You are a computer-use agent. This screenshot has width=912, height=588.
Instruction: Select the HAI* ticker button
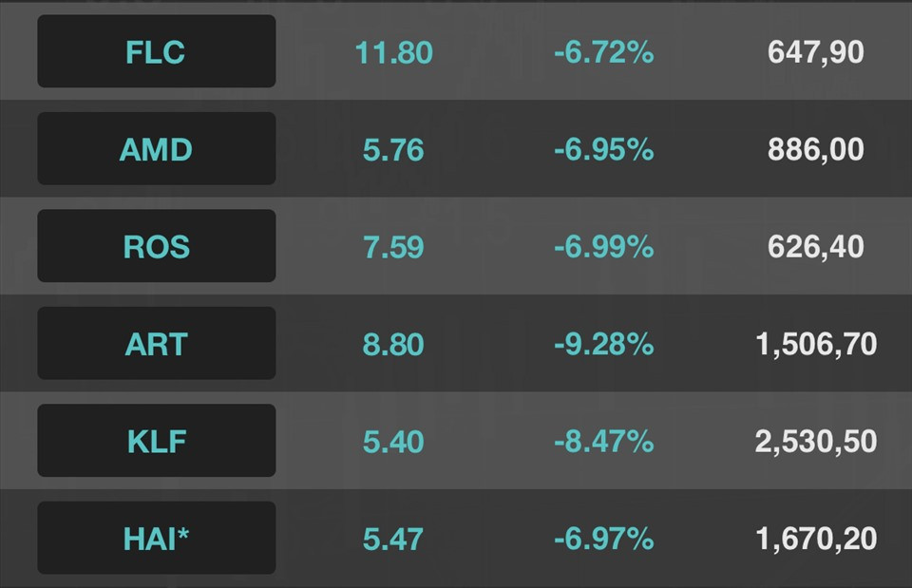point(157,538)
